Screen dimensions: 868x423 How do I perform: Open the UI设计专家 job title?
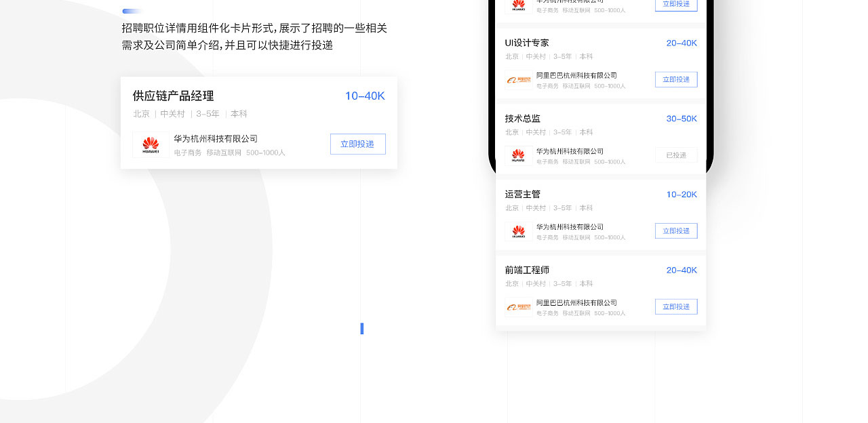click(x=527, y=43)
